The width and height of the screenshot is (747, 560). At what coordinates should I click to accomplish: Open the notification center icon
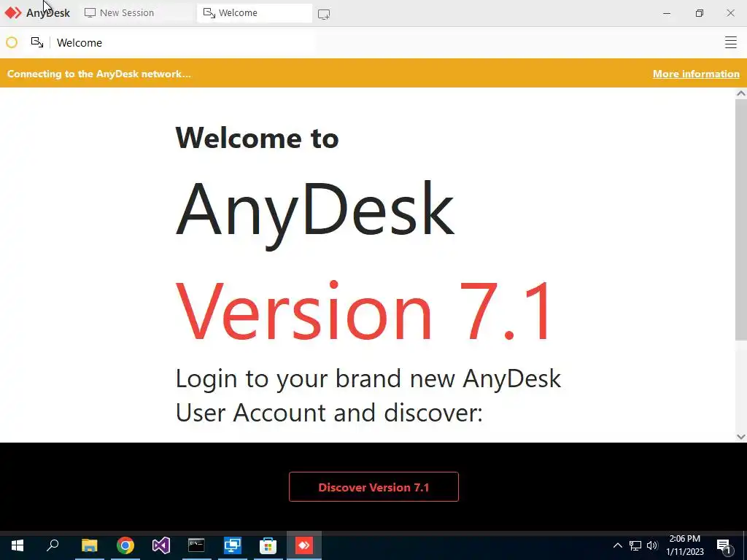click(x=724, y=546)
